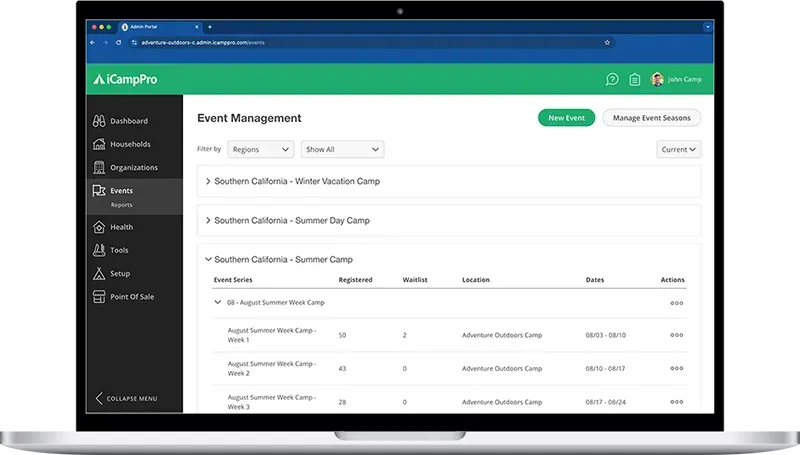Click the 08/10 - 08/17 dates cell
The height and width of the screenshot is (455, 800).
[x=605, y=368]
